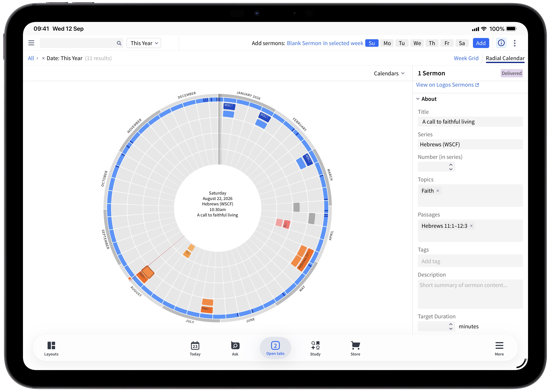The image size is (551, 392).
Task: Select highlighted orange block in August
Action: point(148,272)
